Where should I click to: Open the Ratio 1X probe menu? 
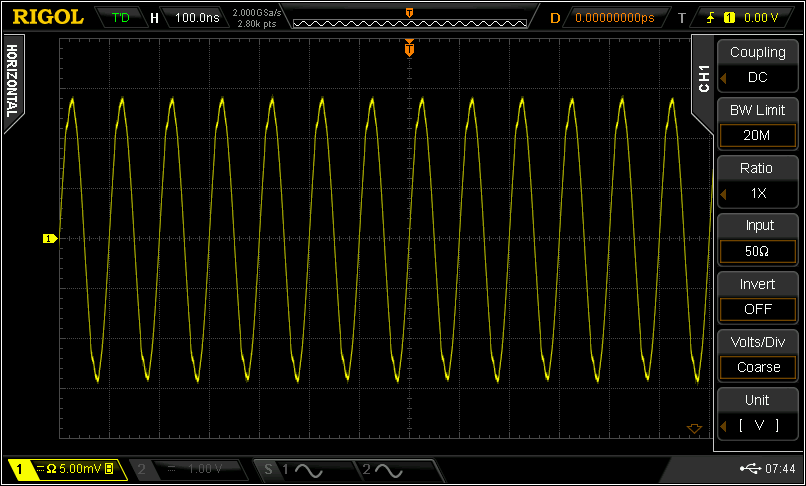click(x=758, y=181)
